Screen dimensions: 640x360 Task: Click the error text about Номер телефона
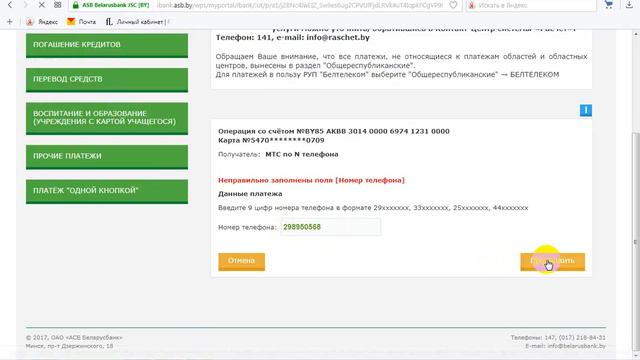(311, 180)
